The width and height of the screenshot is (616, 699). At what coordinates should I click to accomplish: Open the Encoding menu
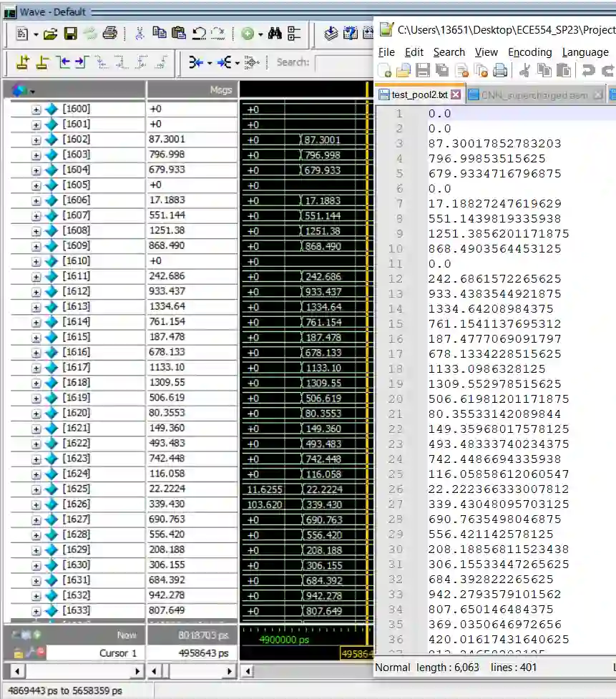[529, 52]
